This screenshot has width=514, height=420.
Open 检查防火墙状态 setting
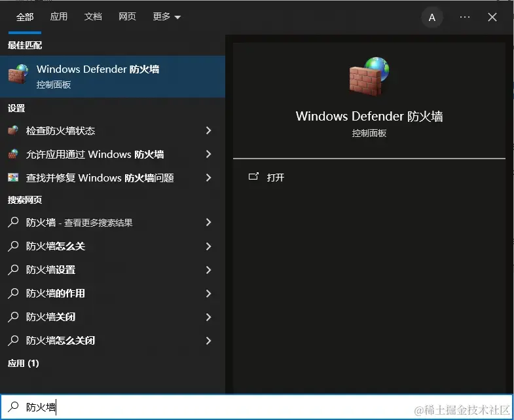113,130
